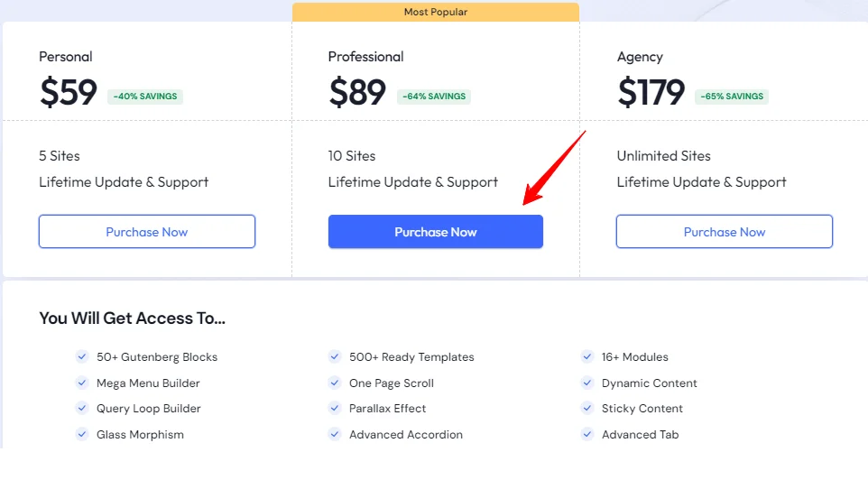Image resolution: width=868 pixels, height=480 pixels.
Task: Click the -65% SAVINGS badge
Action: [731, 97]
